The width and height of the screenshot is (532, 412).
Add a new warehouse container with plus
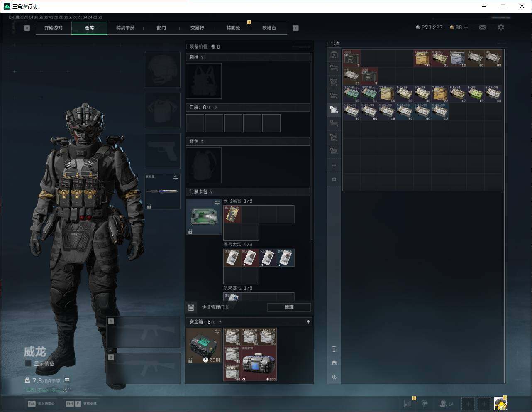tap(334, 165)
